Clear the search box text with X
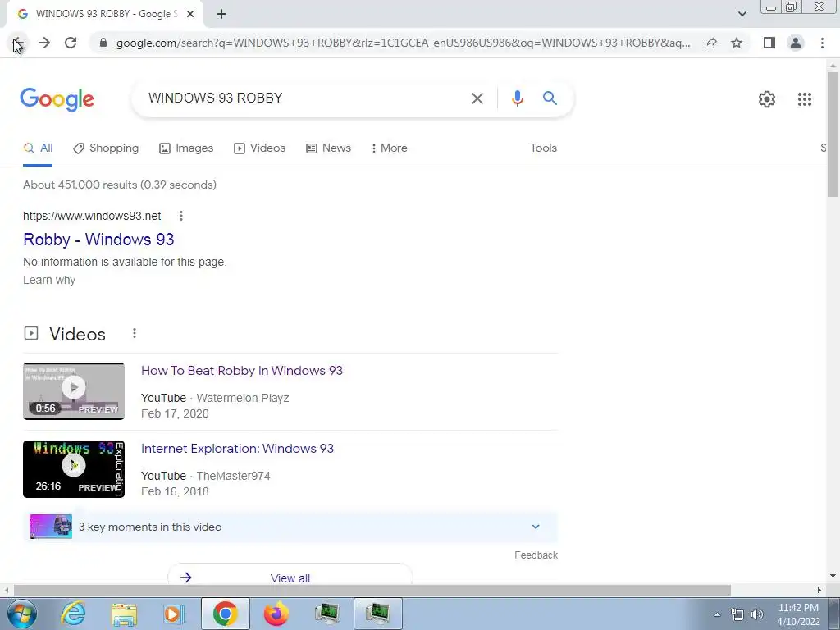The width and height of the screenshot is (840, 630). (477, 98)
